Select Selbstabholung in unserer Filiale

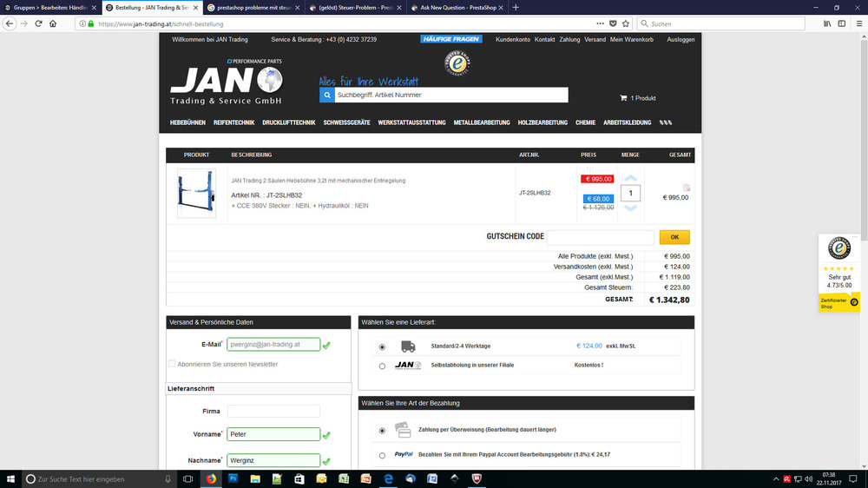coord(382,366)
